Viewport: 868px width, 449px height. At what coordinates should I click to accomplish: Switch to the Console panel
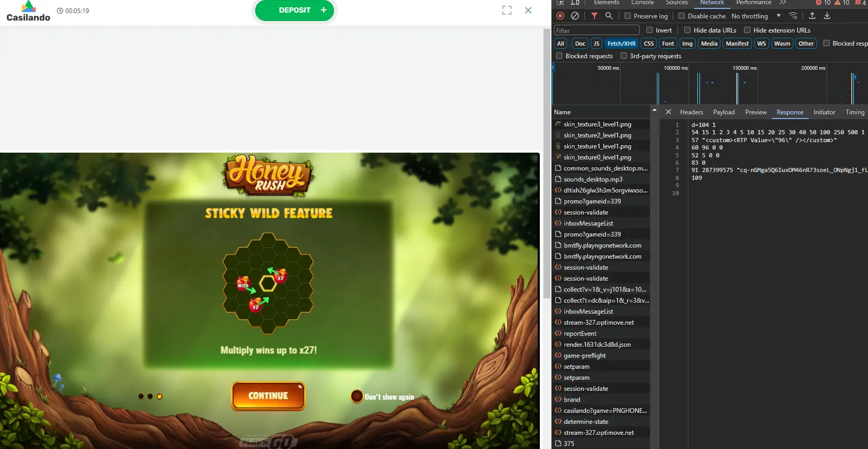[642, 3]
